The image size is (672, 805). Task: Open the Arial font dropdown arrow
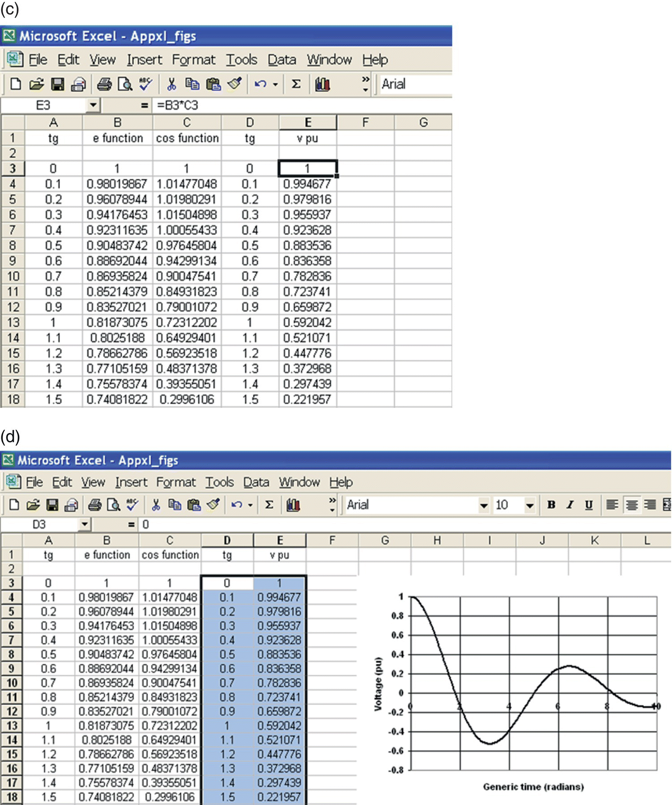tap(484, 506)
